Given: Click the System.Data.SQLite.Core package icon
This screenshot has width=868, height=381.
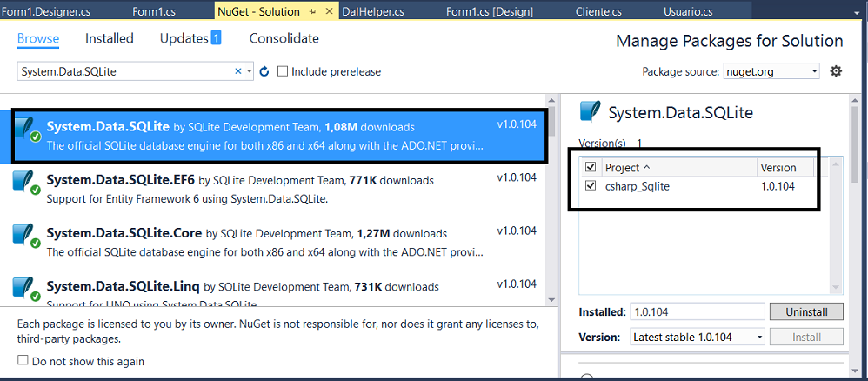Looking at the screenshot, I should (x=27, y=236).
